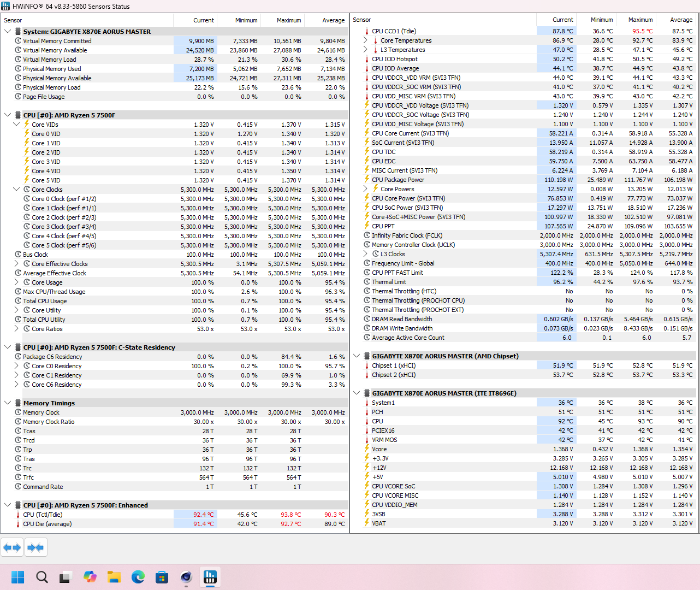The width and height of the screenshot is (700, 590).
Task: Expand the Core Utility group
Action: click(x=16, y=310)
